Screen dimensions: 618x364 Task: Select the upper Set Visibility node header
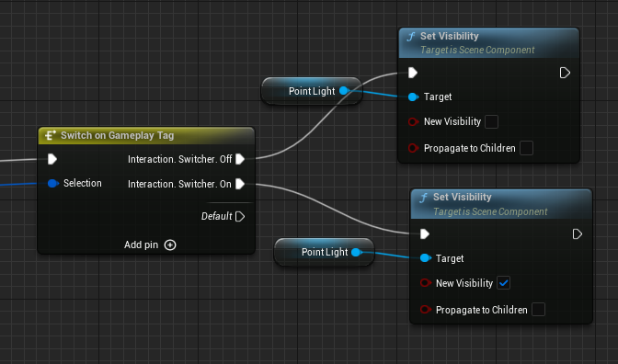pyautogui.click(x=488, y=43)
